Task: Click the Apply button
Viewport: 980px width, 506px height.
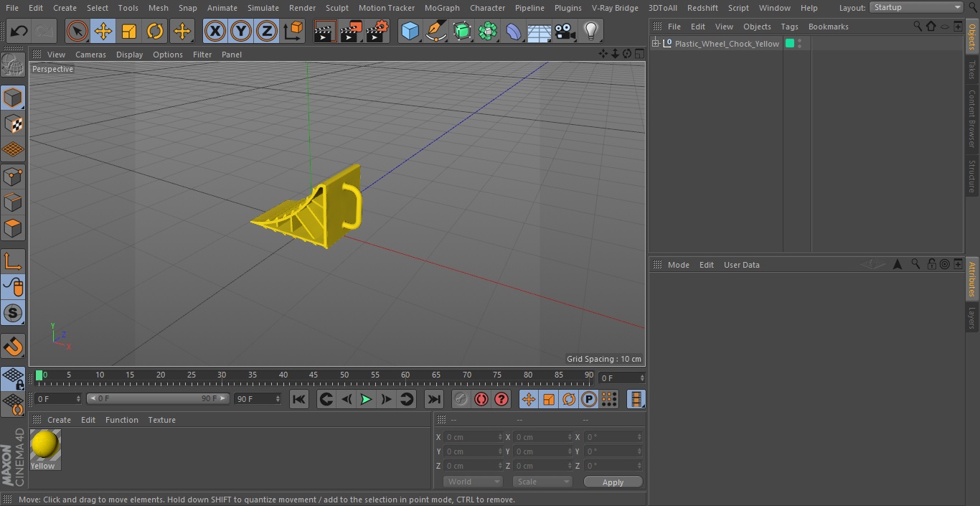Action: coord(613,482)
